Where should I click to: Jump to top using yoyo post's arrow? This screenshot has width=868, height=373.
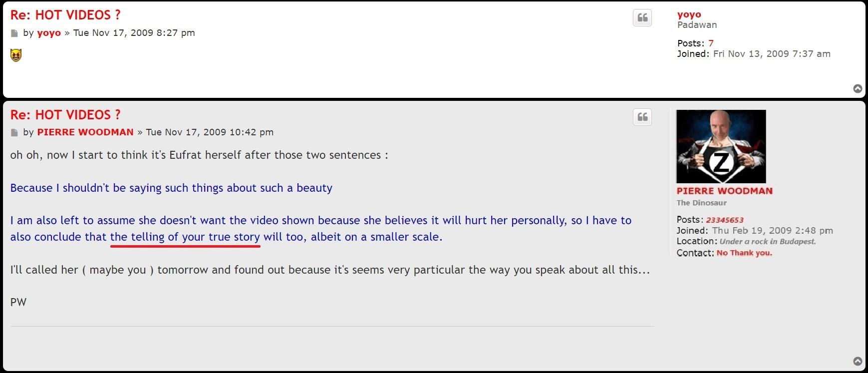pos(858,89)
